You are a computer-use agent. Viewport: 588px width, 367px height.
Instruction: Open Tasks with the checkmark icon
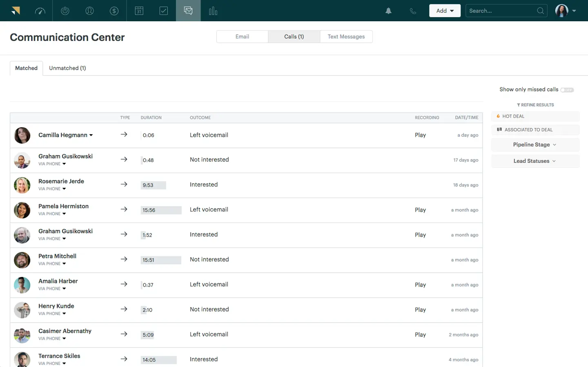click(163, 11)
